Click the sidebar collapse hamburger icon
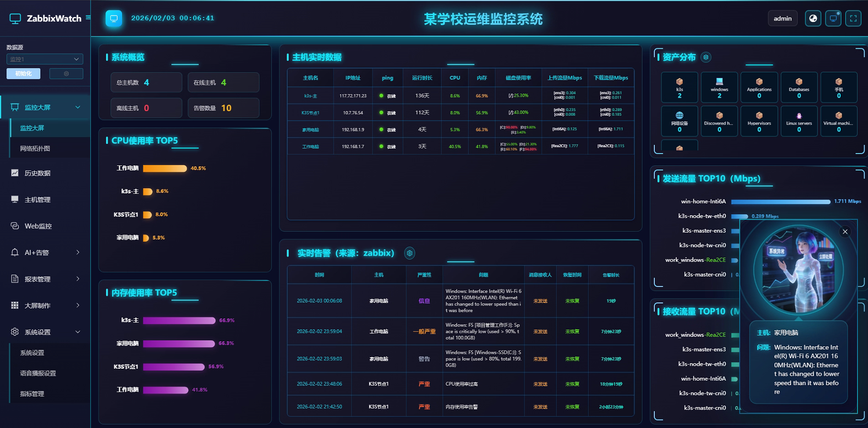The height and width of the screenshot is (428, 868). 88,17
